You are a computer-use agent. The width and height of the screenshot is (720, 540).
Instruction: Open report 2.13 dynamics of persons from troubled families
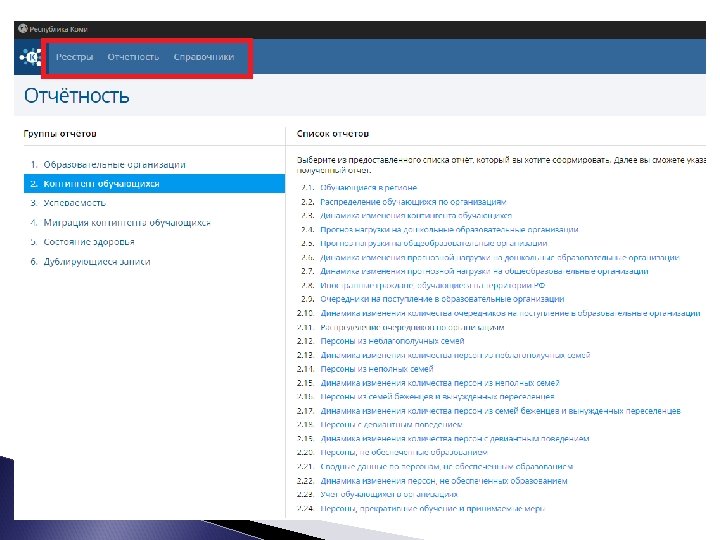click(x=455, y=355)
